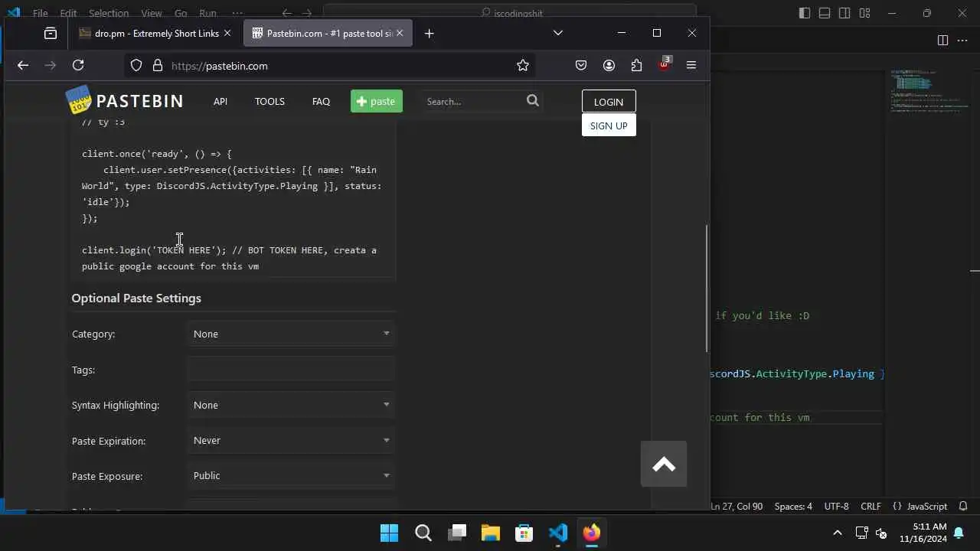Open File Explorer from the taskbar
Viewport: 980px width, 551px height.
[491, 533]
